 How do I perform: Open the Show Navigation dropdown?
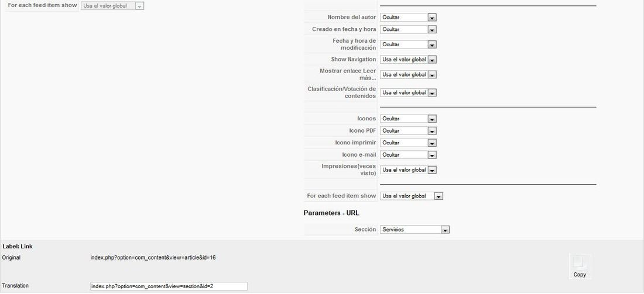coord(408,60)
